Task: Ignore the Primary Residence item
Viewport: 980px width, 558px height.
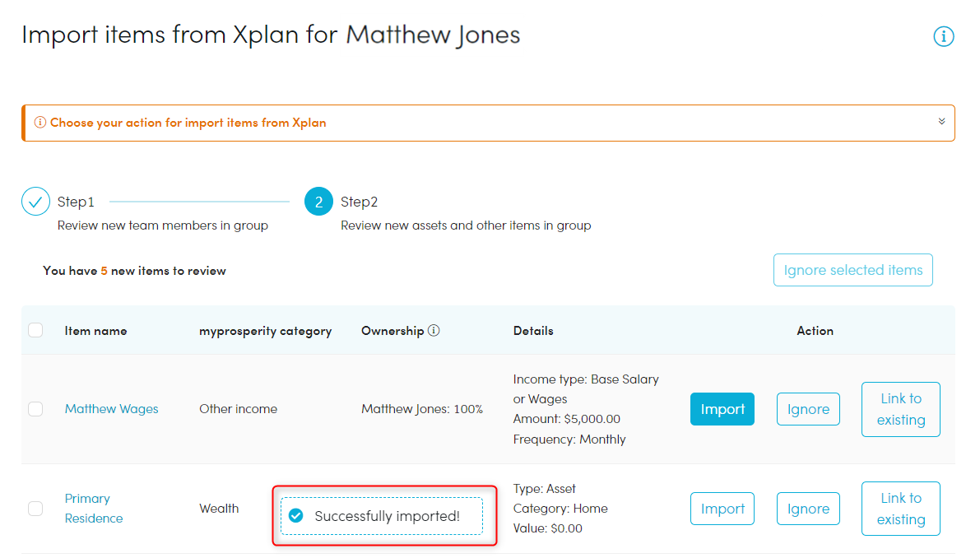Action: (807, 509)
